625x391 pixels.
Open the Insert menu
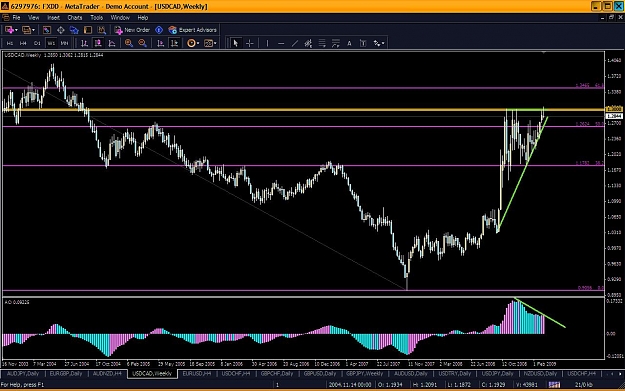tap(53, 18)
